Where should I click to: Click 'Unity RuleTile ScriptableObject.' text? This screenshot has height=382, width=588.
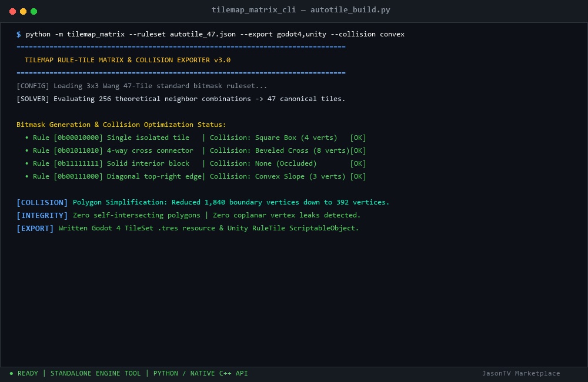coord(293,228)
